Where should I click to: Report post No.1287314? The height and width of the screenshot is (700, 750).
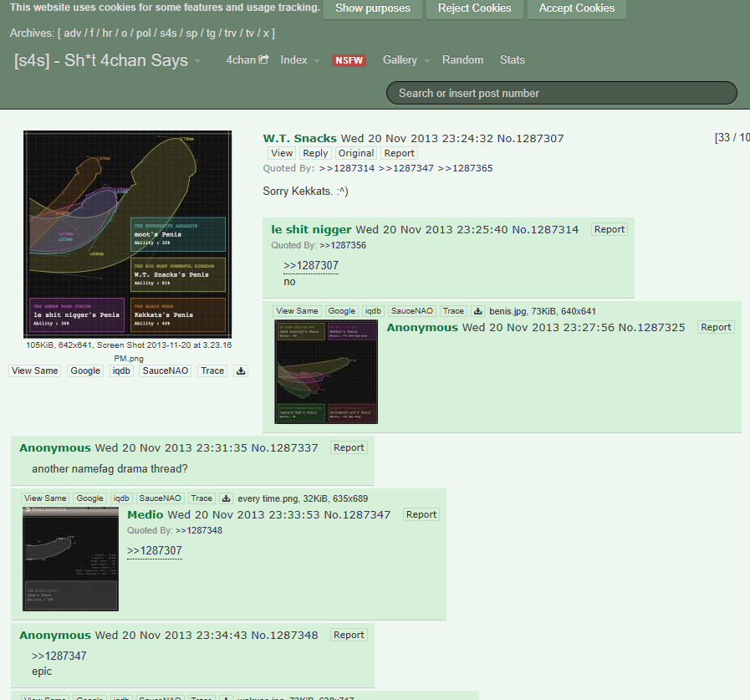[x=610, y=229]
